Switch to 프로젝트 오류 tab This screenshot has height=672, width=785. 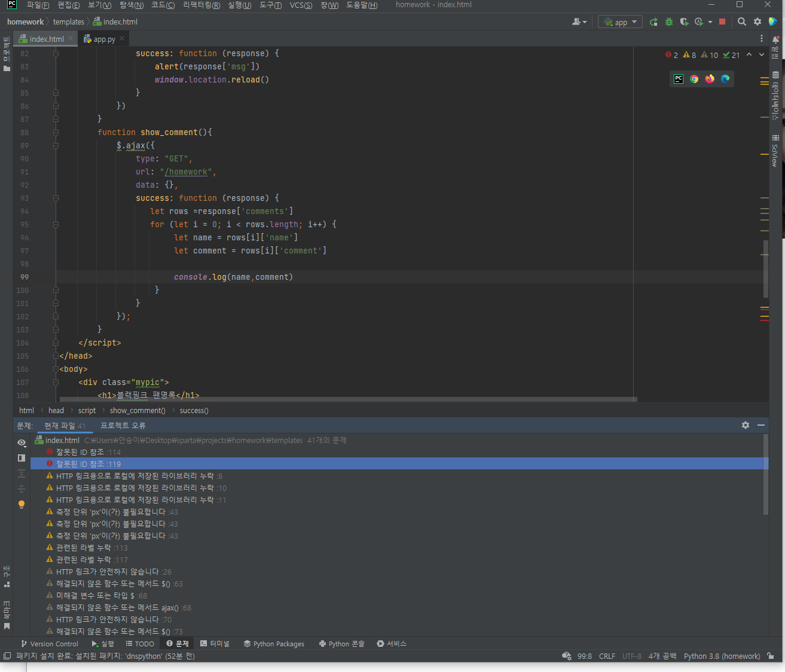point(123,426)
